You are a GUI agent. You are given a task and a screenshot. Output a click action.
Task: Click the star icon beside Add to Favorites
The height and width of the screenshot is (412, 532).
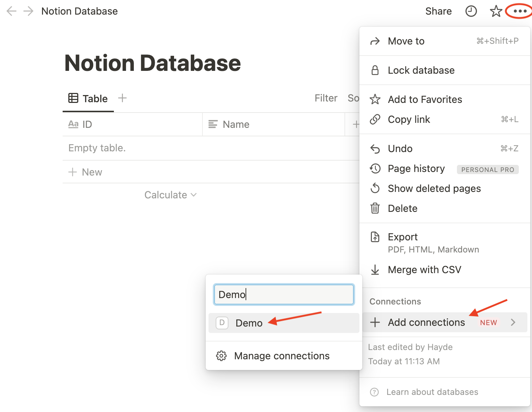point(375,99)
